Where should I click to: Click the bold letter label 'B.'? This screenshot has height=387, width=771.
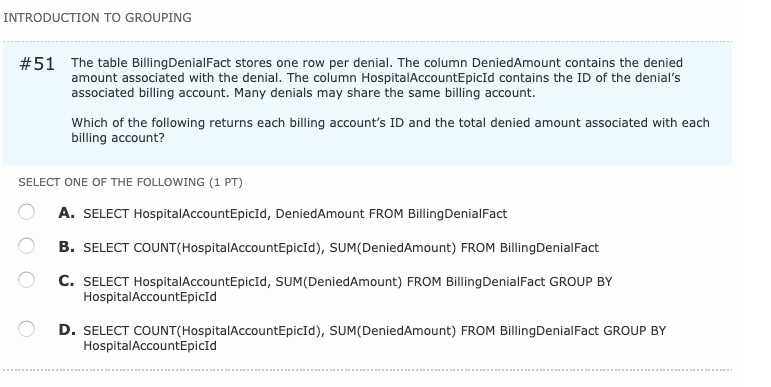(x=66, y=247)
